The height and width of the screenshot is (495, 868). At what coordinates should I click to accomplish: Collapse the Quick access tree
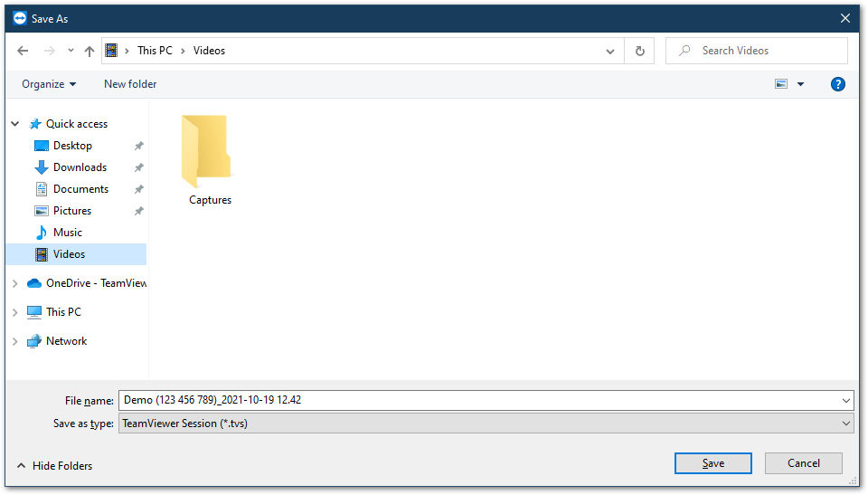[x=15, y=124]
